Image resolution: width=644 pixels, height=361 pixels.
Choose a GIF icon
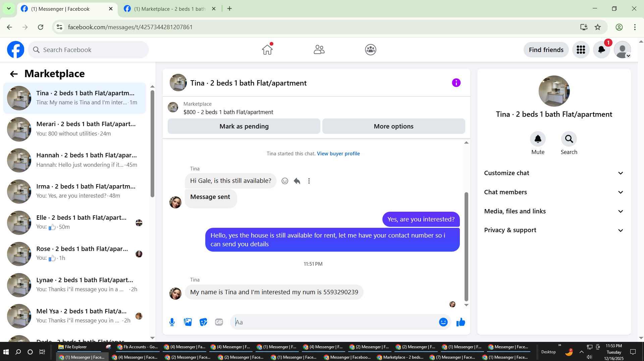coord(219,322)
